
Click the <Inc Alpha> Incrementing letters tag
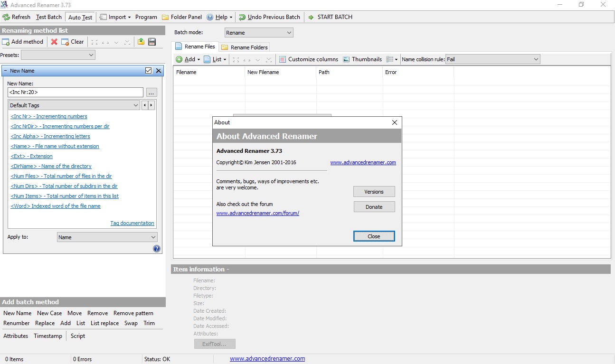(x=50, y=136)
